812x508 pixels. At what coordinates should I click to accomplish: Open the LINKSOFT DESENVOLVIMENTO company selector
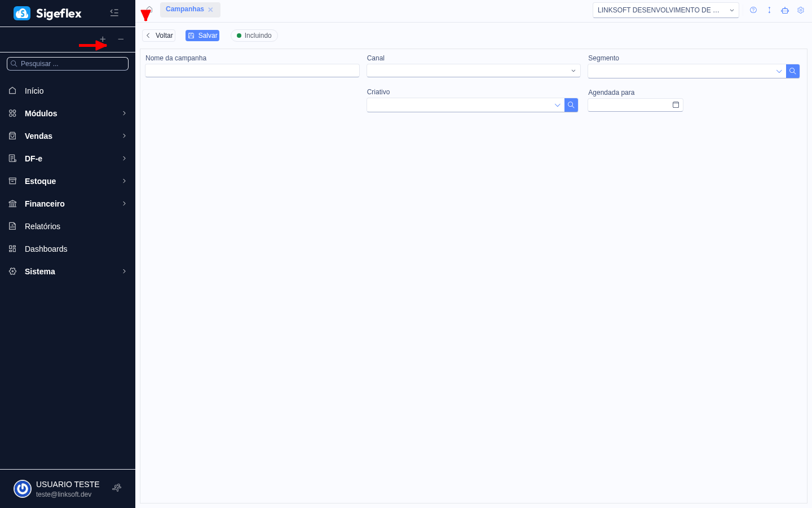[x=665, y=10]
